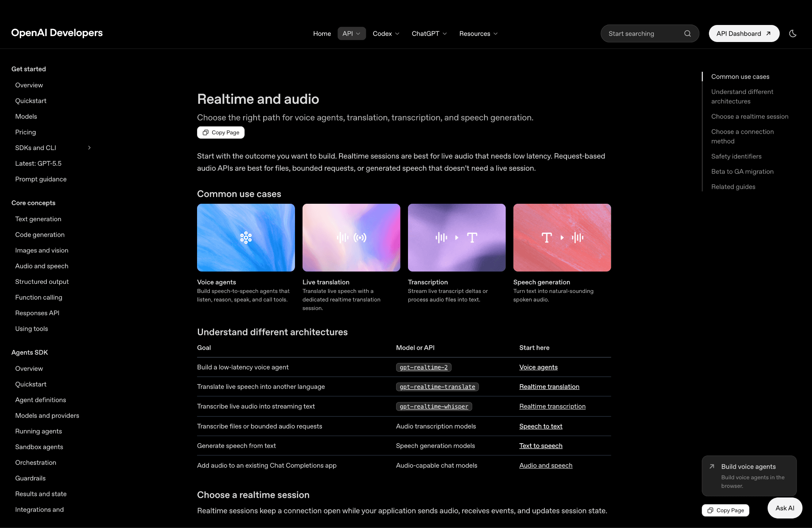This screenshot has height=528, width=812.
Task: Jump to Safety identifiers section
Action: coord(736,157)
